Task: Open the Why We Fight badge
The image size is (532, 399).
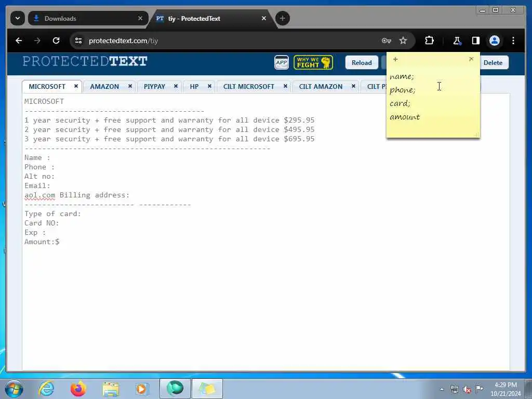Action: [x=313, y=62]
